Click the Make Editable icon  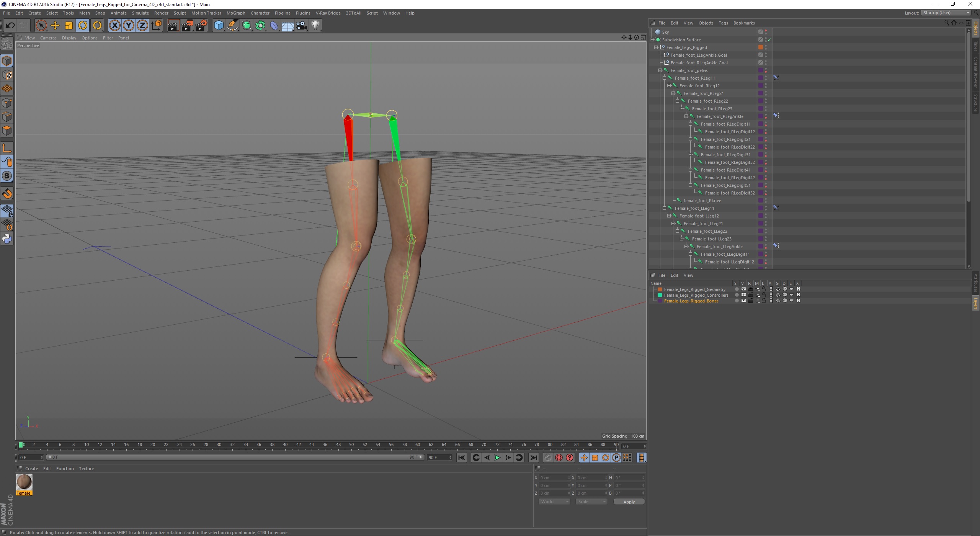[7, 43]
